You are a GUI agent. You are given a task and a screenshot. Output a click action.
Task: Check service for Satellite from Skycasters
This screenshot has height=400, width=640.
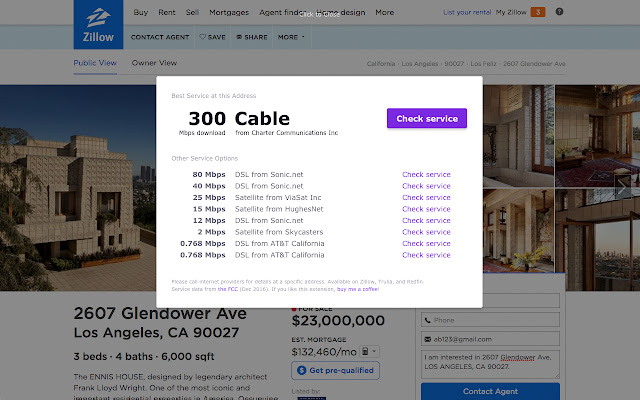point(426,232)
